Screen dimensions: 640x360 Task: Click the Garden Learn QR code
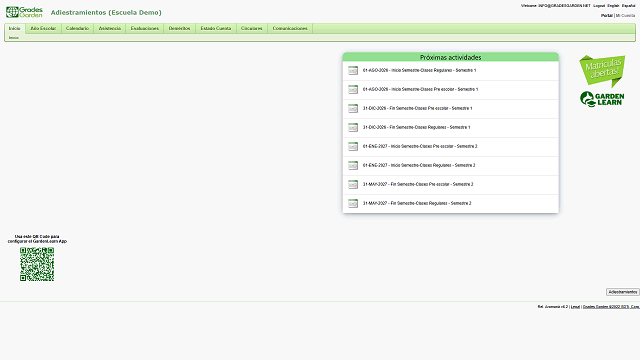(37, 264)
